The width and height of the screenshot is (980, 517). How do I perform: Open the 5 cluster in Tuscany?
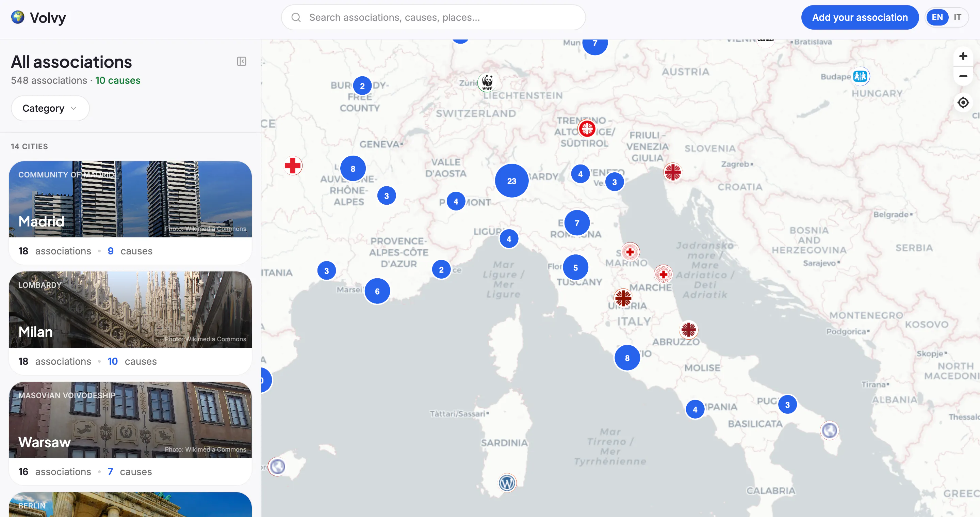coord(575,268)
